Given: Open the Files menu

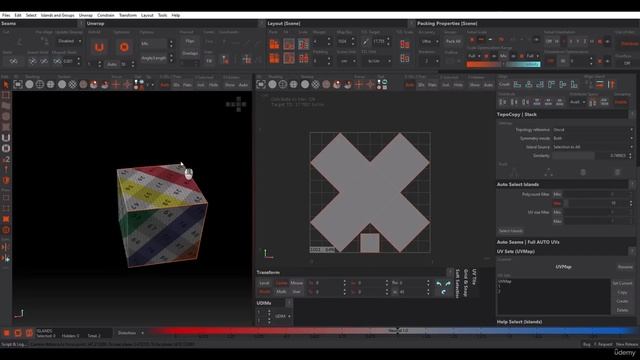Looking at the screenshot, I should coord(6,15).
